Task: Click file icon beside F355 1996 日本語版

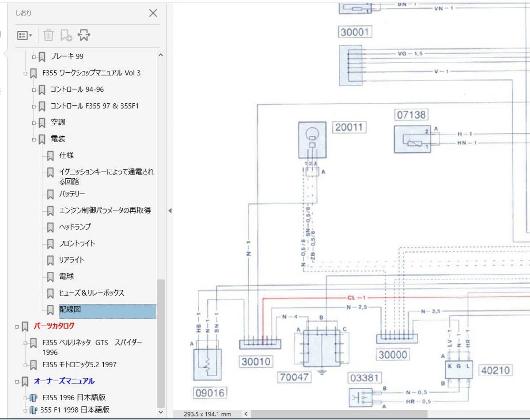Action: click(34, 397)
